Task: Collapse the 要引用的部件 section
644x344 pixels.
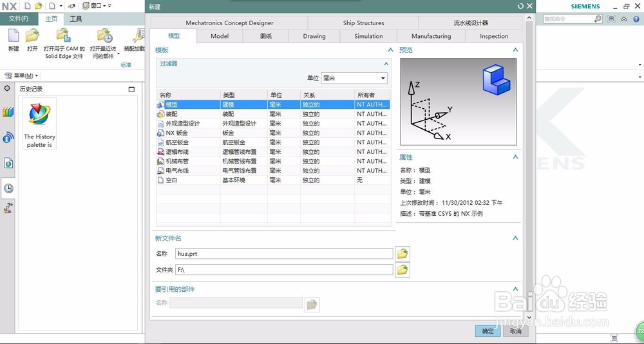Action: point(515,289)
